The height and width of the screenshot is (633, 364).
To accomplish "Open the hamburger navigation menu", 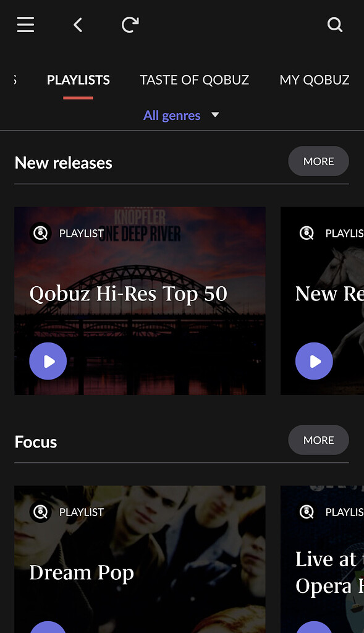I will pos(25,25).
